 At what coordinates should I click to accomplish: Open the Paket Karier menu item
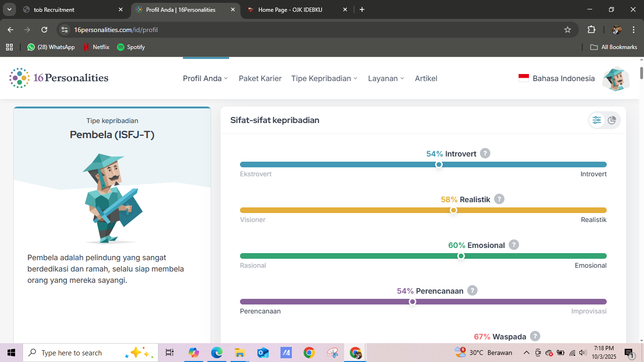click(x=260, y=79)
